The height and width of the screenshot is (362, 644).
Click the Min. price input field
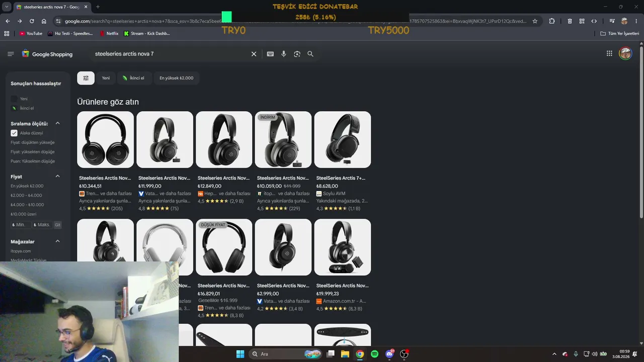20,225
